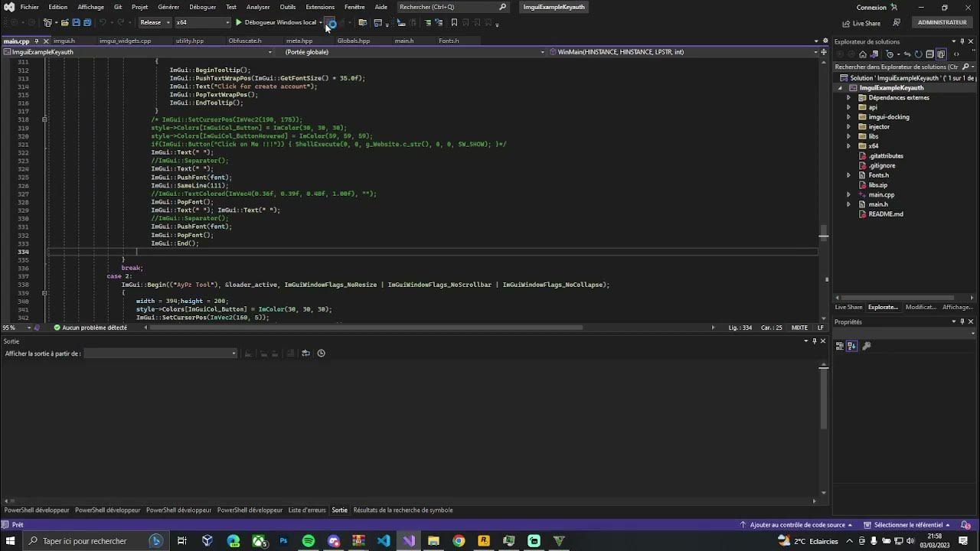Close the main.cpp editor tab
Image resolution: width=980 pixels, height=551 pixels.
tap(46, 41)
